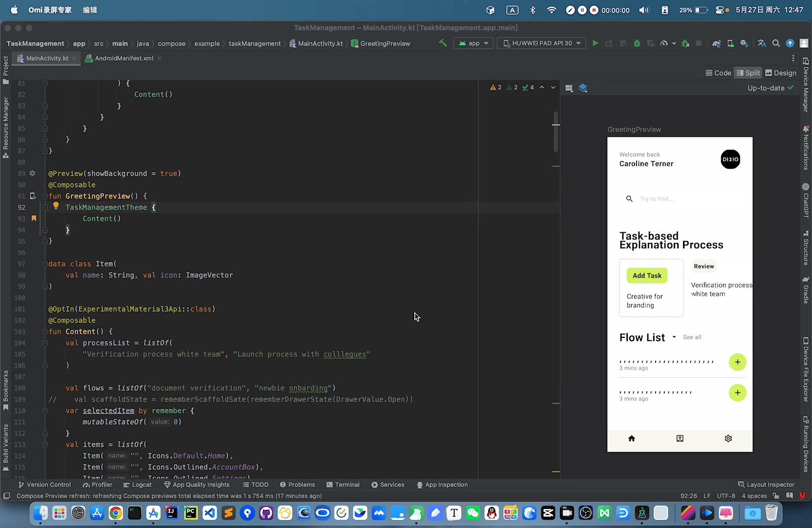Click the yellow intention lightbulb at line 92
Viewport: 812px width, 528px height.
(x=56, y=206)
